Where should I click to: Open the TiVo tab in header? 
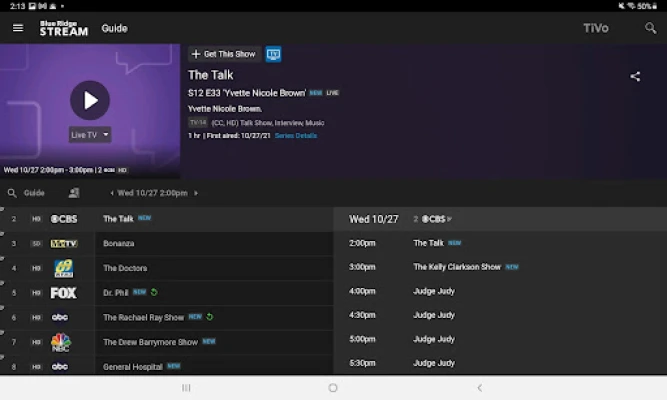596,28
